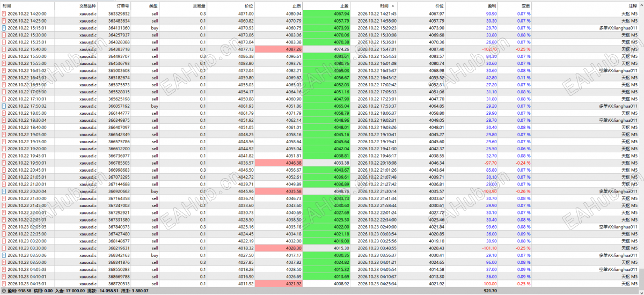The image size is (644, 295).
Task: Click the sell icon in the 20:45:01 row
Action: point(4,169)
